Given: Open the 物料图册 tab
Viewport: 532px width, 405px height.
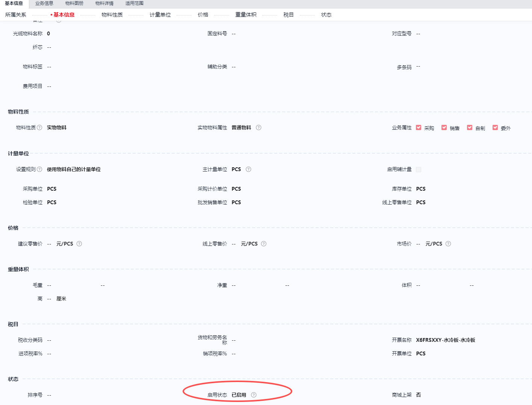Looking at the screenshot, I should click(74, 3).
